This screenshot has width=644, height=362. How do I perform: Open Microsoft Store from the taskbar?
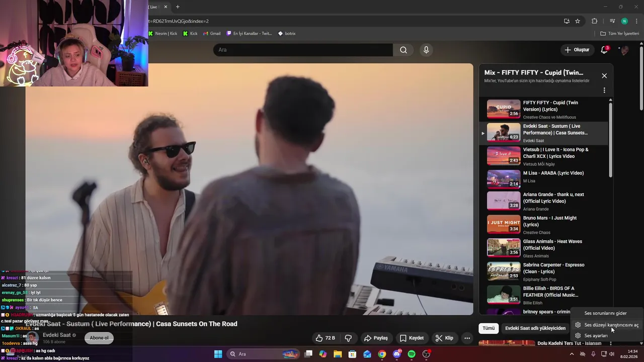click(352, 354)
